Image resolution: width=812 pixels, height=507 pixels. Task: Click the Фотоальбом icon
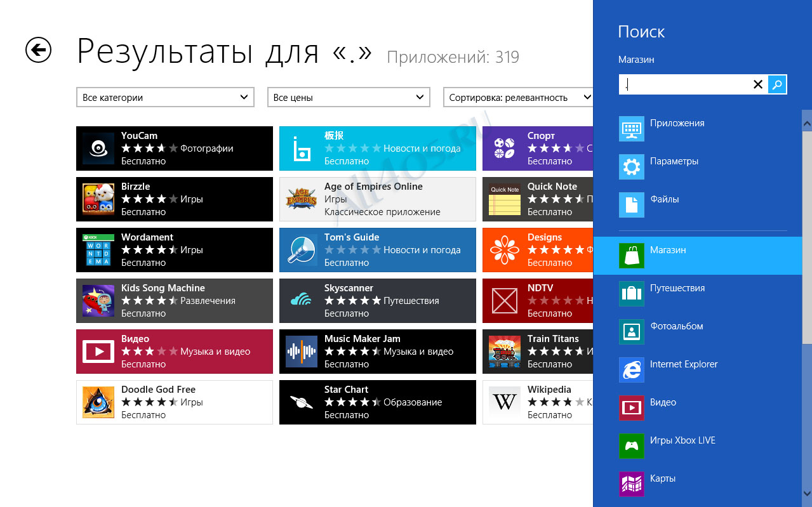pos(631,332)
